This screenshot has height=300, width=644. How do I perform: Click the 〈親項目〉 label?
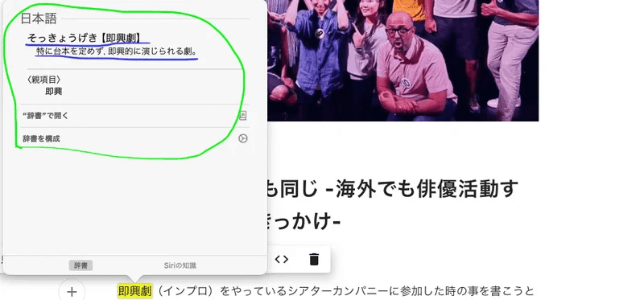(x=43, y=80)
